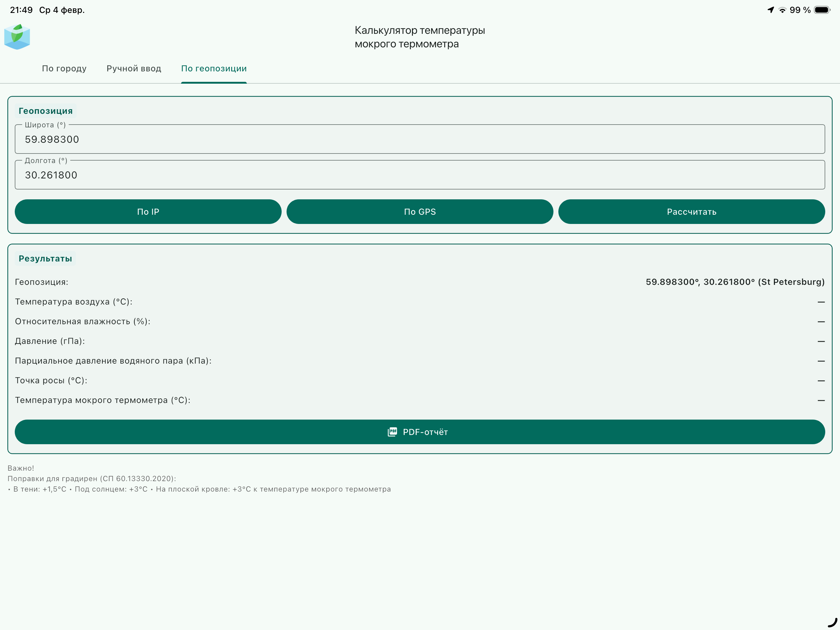Click the Температура воздуха (°C) row label
This screenshot has width=840, height=630.
[x=74, y=302]
